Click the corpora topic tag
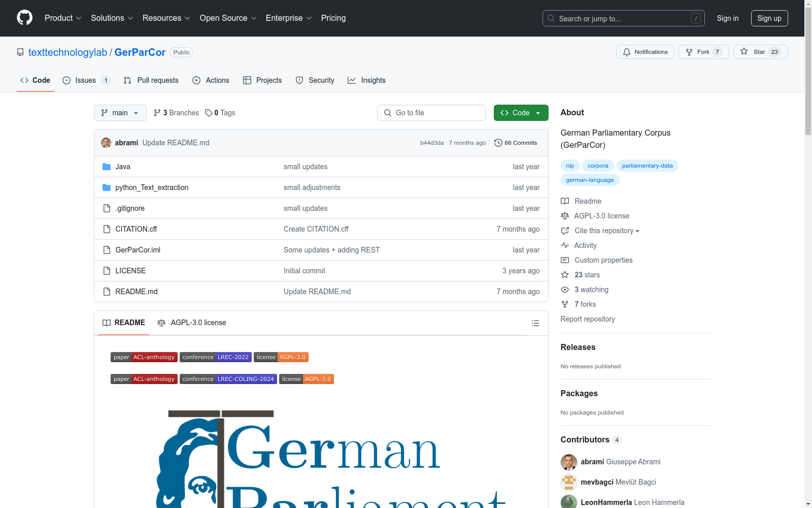The width and height of the screenshot is (812, 508). click(x=598, y=166)
